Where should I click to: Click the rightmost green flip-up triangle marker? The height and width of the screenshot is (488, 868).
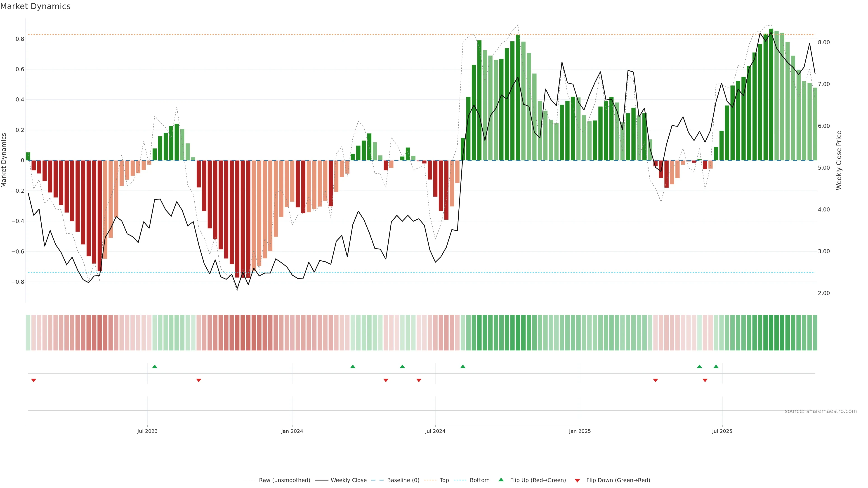[716, 366]
